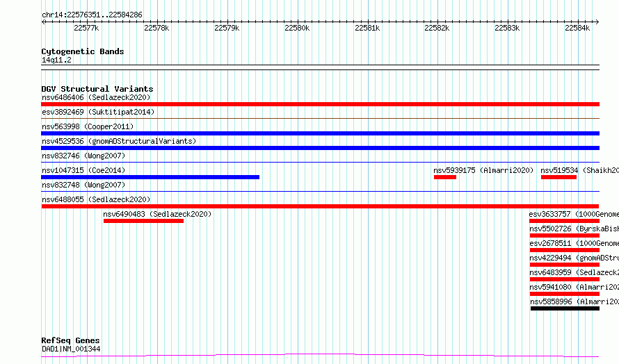Click the small red bar under nsv5939175
Image resolution: width=619 pixels, height=364 pixels.
445,177
